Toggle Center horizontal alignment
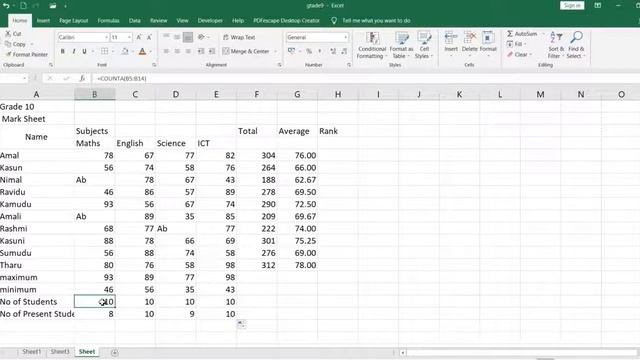640x360 pixels. coord(177,51)
